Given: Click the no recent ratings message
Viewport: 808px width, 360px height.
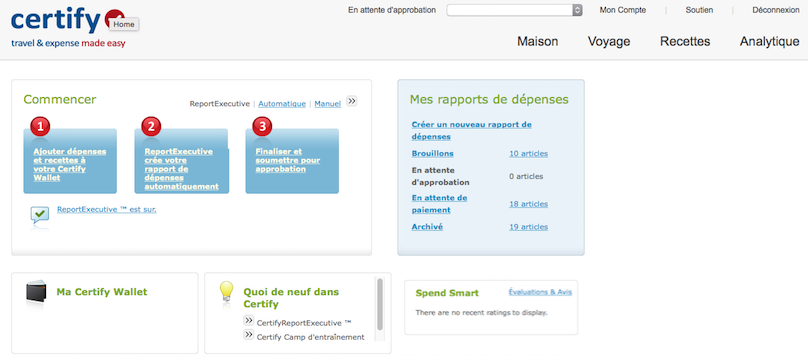Looking at the screenshot, I should pos(481,312).
